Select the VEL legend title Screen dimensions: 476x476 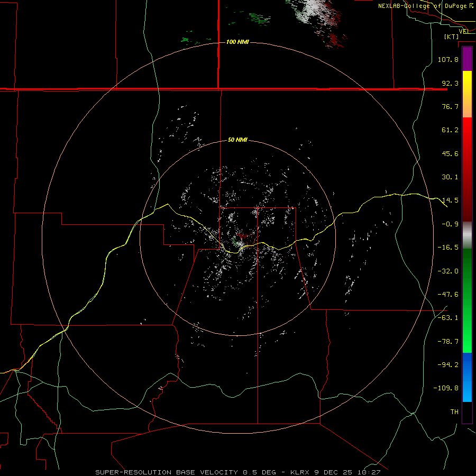pos(463,31)
